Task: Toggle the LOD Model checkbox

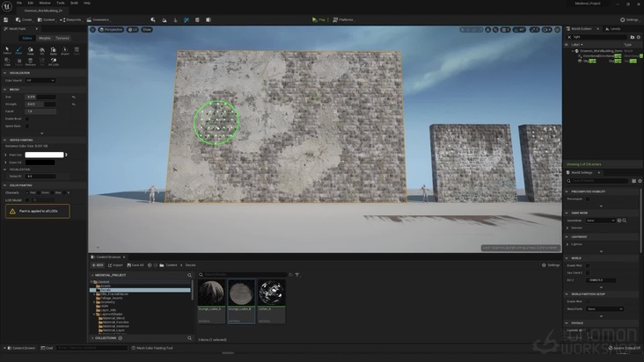Action: (x=27, y=200)
